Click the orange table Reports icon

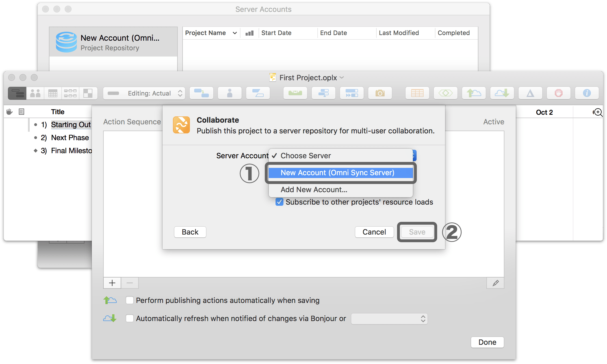click(x=417, y=93)
